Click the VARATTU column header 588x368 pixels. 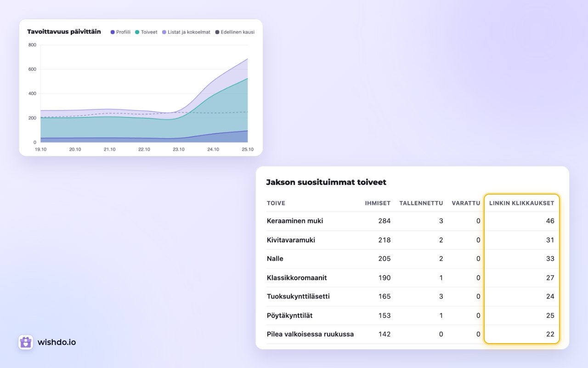466,203
